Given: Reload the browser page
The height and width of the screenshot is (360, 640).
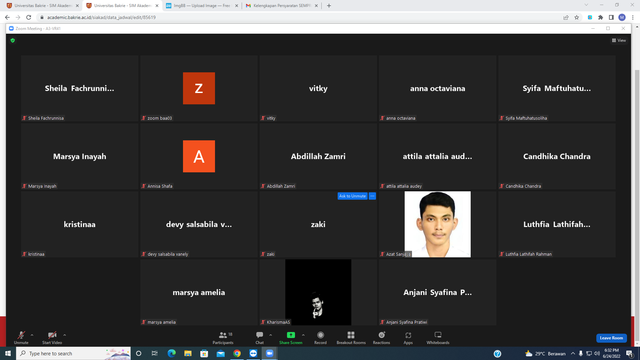Looking at the screenshot, I should [29, 18].
